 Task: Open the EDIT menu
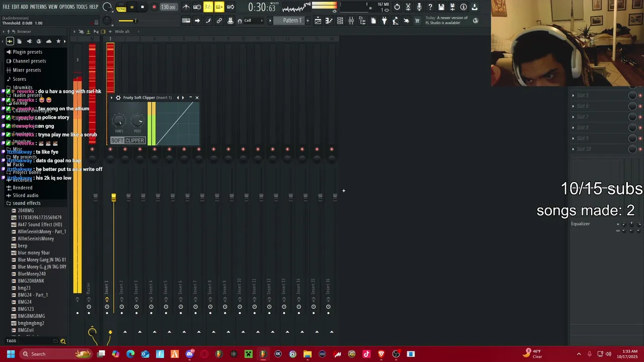16,7
